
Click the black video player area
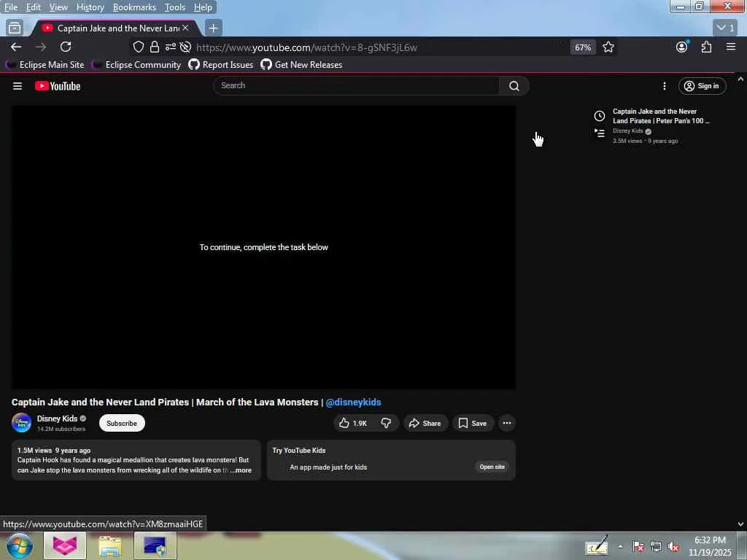263,247
